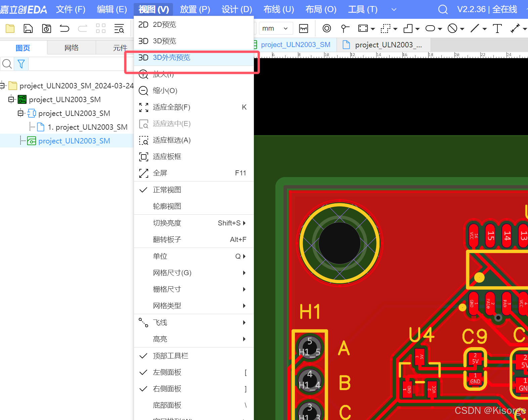528x420 pixels.
Task: Toggle 左侧面板 visibility
Action: pyautogui.click(x=194, y=372)
